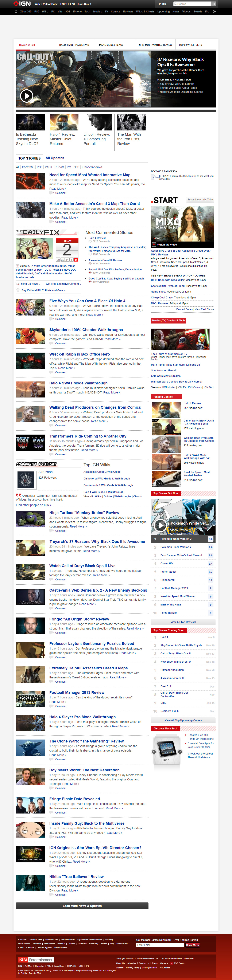Click the IGN Entertainment logo in footer
This screenshot has height=980, width=232.
[36, 960]
